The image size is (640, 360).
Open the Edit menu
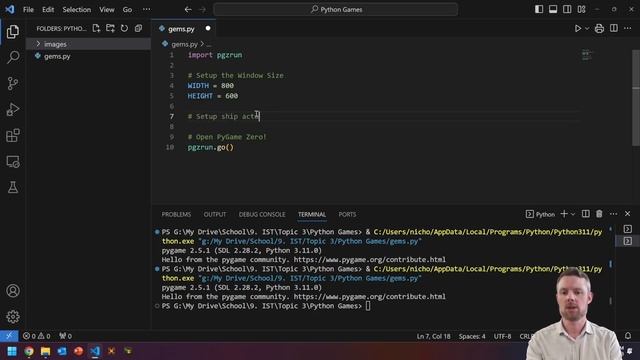coord(48,9)
